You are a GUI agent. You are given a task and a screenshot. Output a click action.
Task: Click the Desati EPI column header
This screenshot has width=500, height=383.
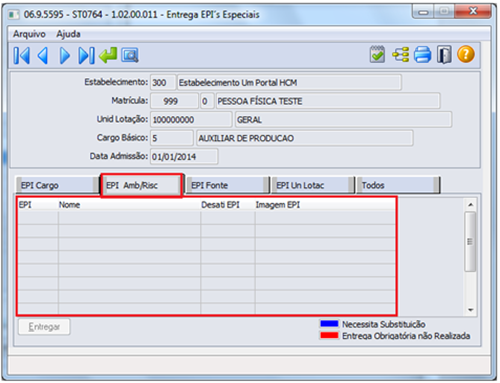point(228,205)
